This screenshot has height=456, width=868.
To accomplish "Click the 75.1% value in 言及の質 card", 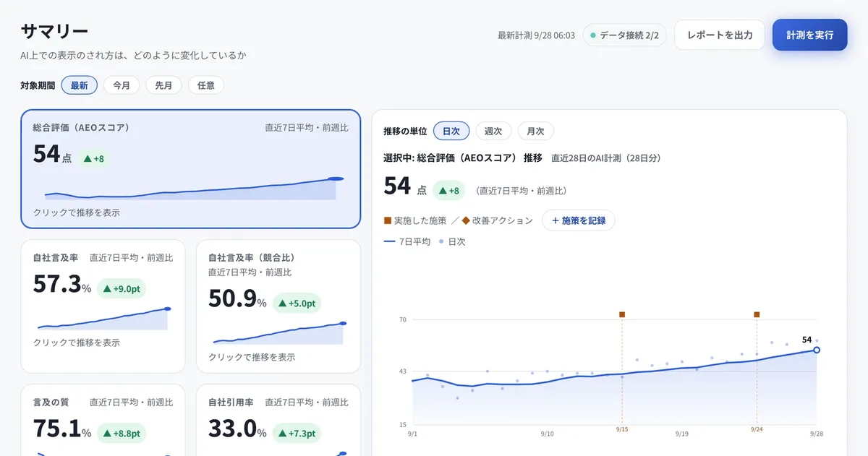I will pos(62,429).
